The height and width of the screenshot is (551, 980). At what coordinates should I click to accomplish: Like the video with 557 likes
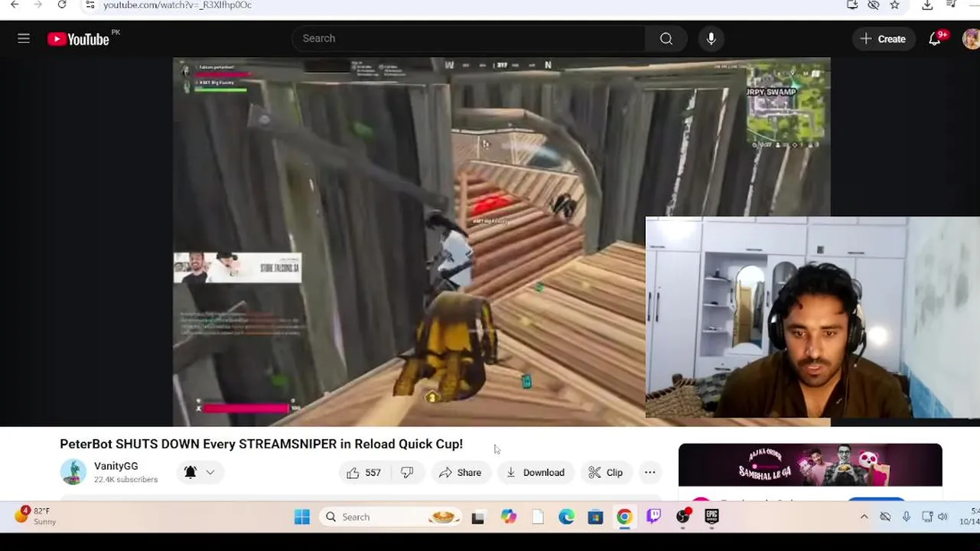click(x=363, y=472)
